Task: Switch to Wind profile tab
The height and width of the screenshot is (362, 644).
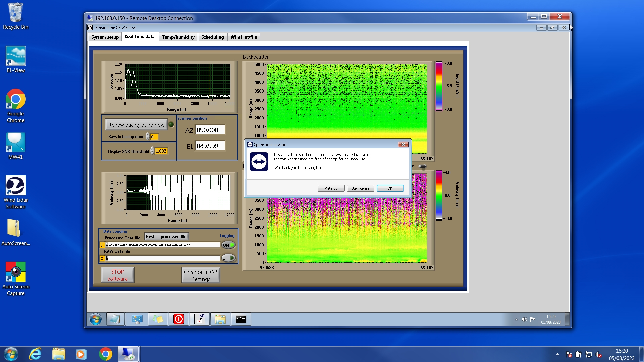Action: pos(244,37)
